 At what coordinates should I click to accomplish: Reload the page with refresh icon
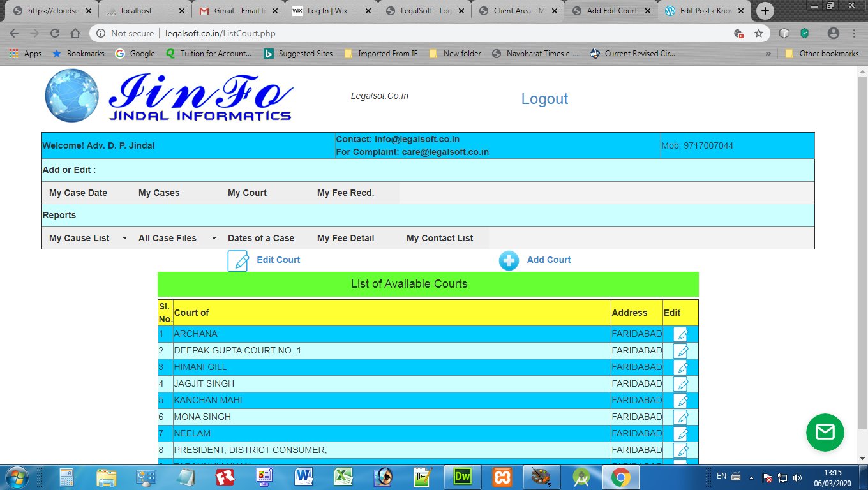coord(55,33)
